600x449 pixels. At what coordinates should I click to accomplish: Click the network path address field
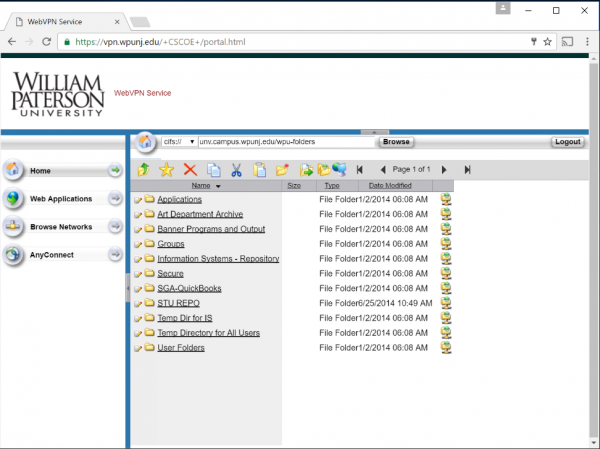click(x=286, y=142)
